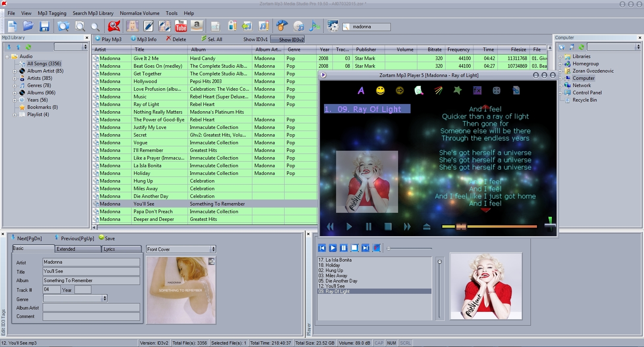The image size is (644, 347).
Task: Click the document magnifier player icon
Action: point(419,91)
